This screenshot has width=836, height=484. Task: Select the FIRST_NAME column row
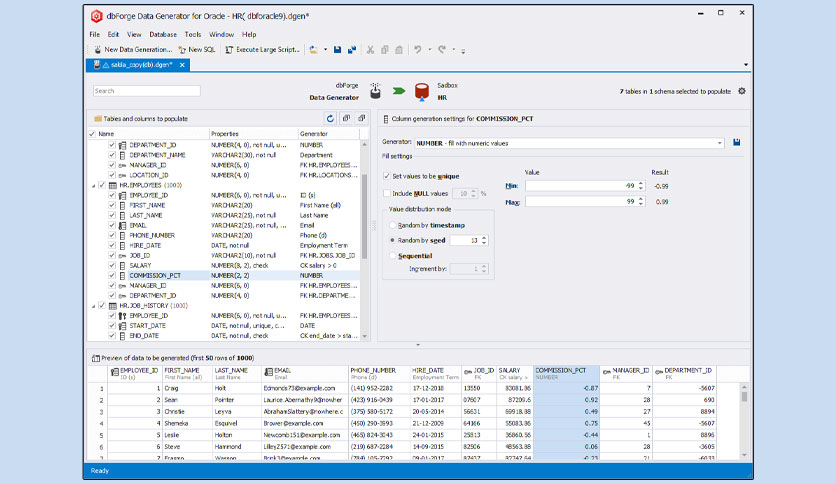coord(224,205)
